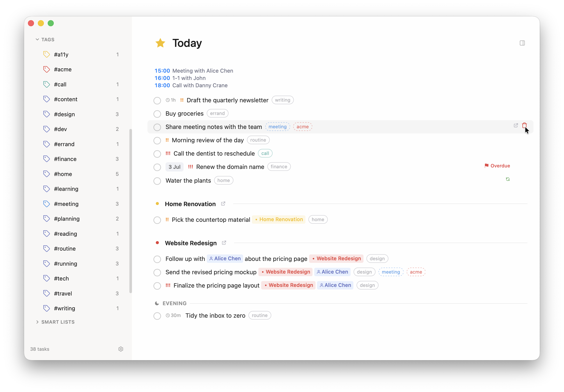
Task: Click the #meeting tag icon in sidebar
Action: coord(46,204)
